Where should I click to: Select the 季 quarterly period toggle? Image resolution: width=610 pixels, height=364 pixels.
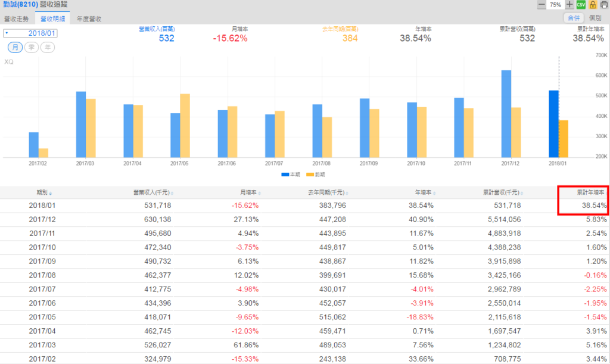pos(32,48)
